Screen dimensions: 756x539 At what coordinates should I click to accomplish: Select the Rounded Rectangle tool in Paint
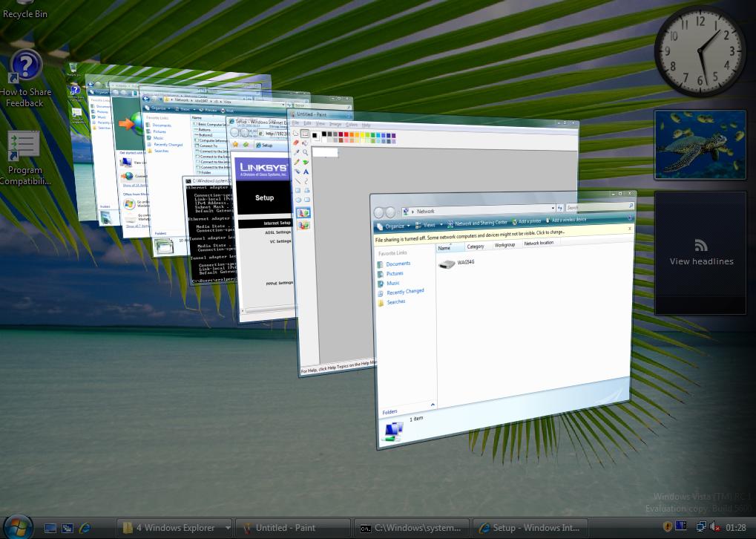307,200
